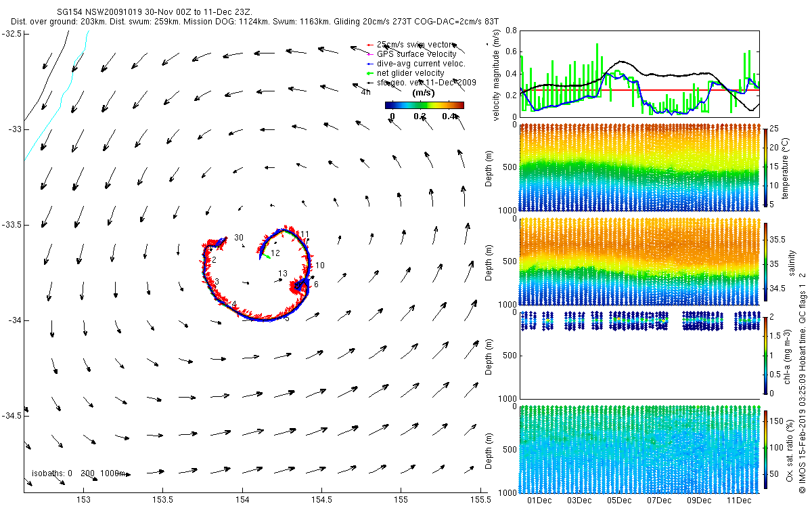The height and width of the screenshot is (508, 812).
Task: Click the blue dive-avg current legend marker
Action: point(370,64)
